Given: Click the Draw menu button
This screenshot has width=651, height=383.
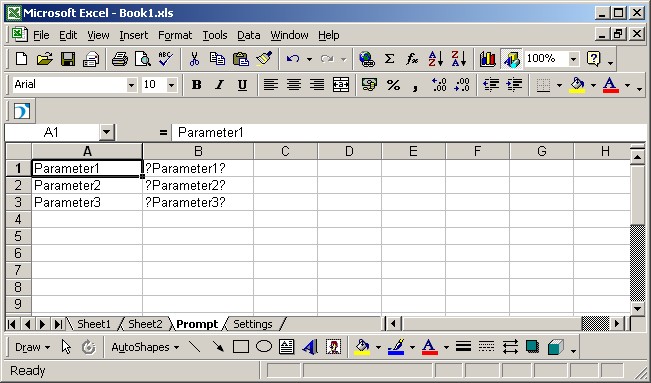Looking at the screenshot, I should tap(32, 347).
